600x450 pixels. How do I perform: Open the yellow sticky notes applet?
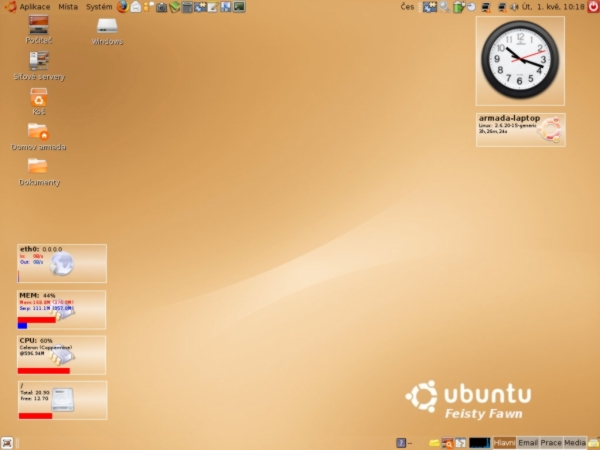point(434,443)
